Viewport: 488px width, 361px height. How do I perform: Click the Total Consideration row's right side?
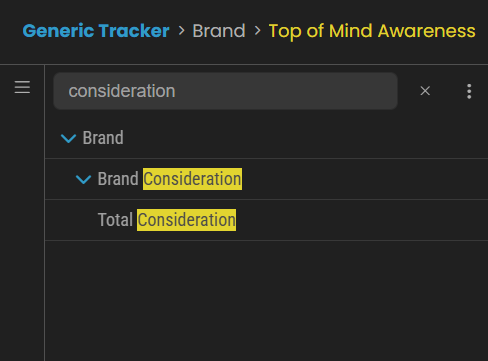pos(367,220)
